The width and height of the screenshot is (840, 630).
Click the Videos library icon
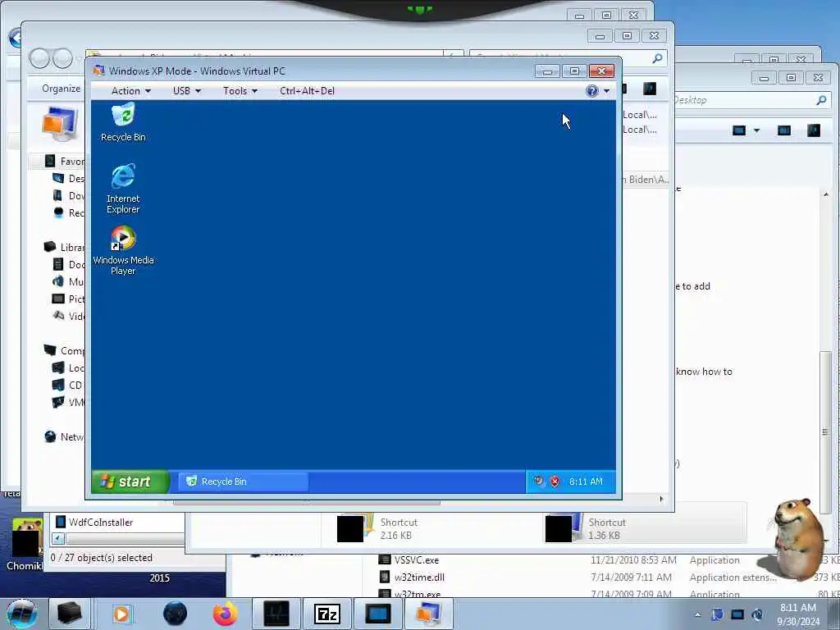58,316
